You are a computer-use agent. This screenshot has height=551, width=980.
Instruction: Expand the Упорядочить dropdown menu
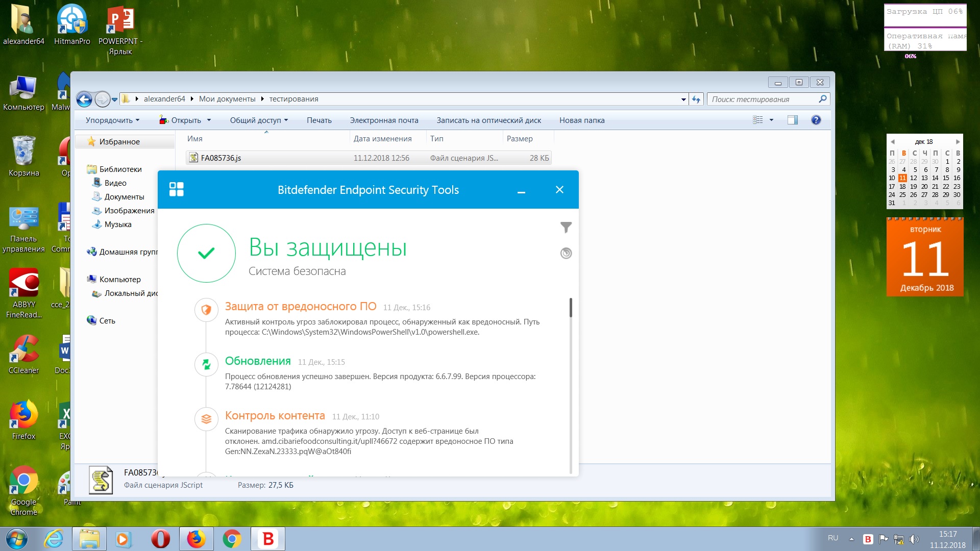coord(112,120)
